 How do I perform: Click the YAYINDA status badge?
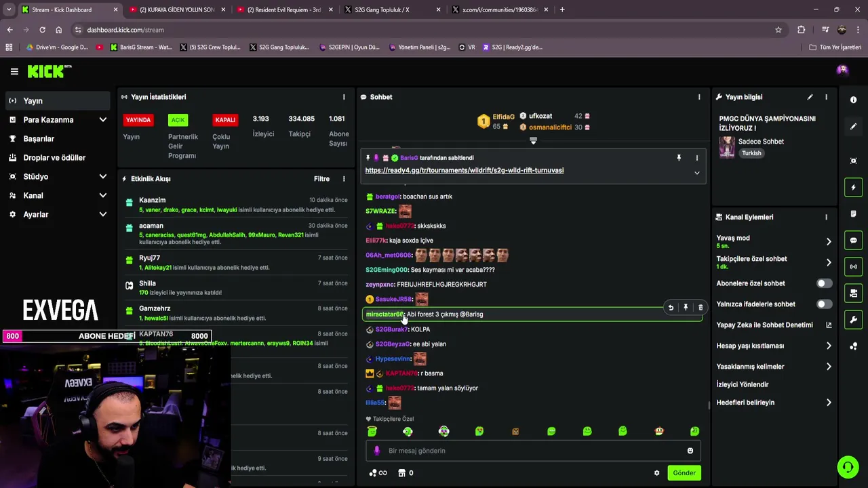(x=138, y=120)
